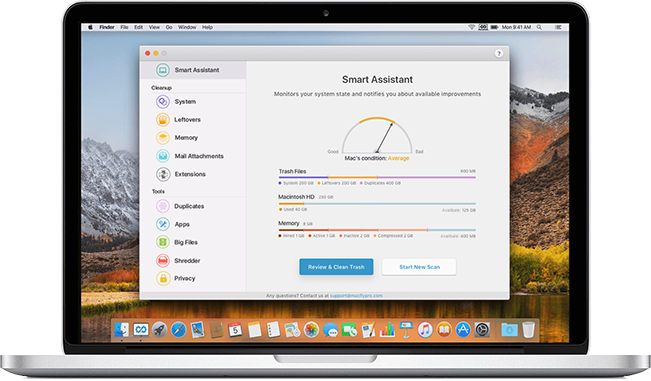Viewport: 651px width, 381px height.
Task: Click the Mac's condition gauge
Action: [x=377, y=136]
